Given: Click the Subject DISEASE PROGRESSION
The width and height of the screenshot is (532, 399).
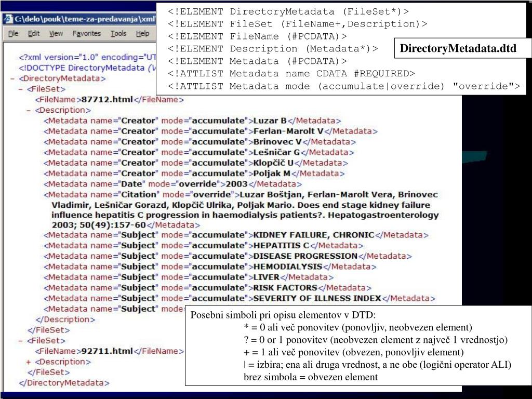Looking at the screenshot, I should [x=305, y=256].
